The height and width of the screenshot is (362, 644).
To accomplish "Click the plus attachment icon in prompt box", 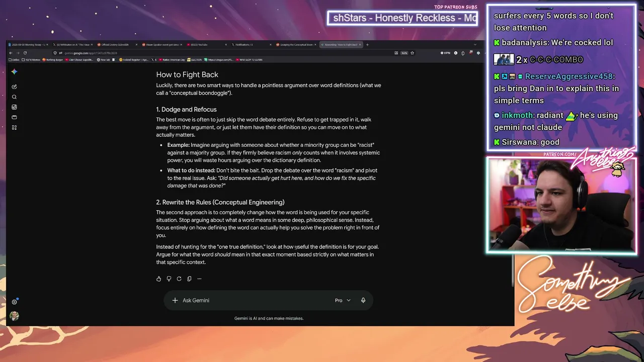I will (x=175, y=300).
